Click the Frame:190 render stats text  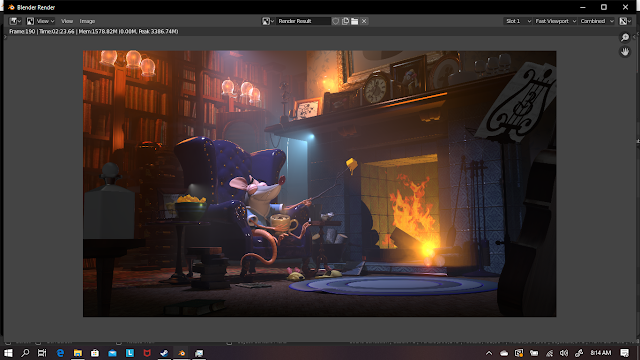point(93,31)
